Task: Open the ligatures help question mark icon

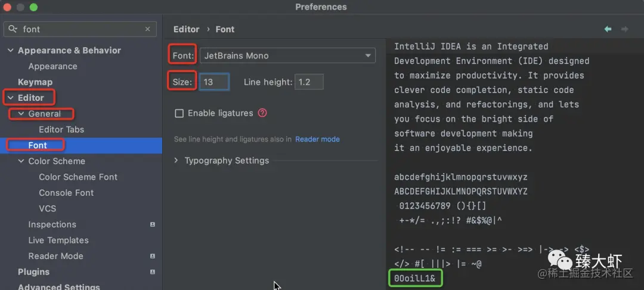Action: (262, 113)
